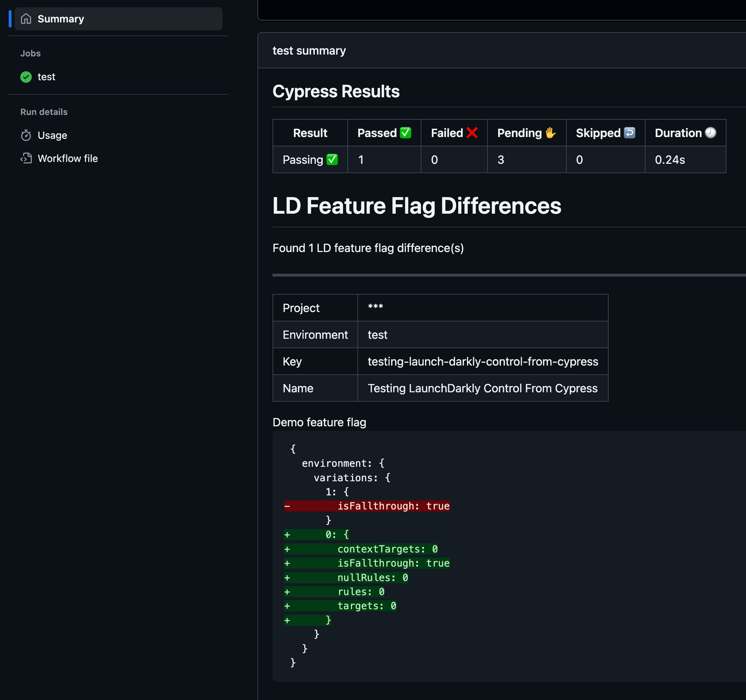
Task: Click the green checkmark in Passed header
Action: coord(405,133)
